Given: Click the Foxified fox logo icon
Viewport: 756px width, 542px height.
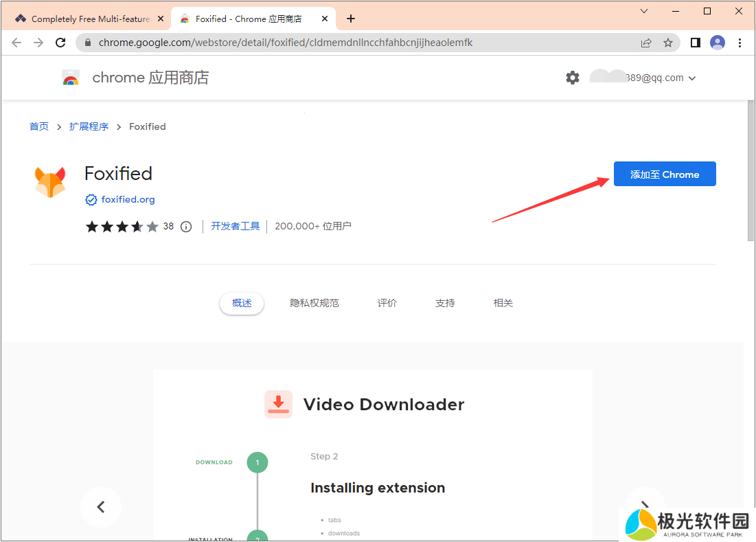Looking at the screenshot, I should [50, 182].
